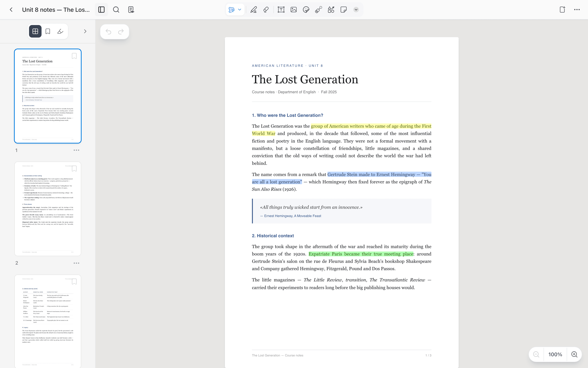
Task: Select the Pen tool
Action: tap(254, 10)
